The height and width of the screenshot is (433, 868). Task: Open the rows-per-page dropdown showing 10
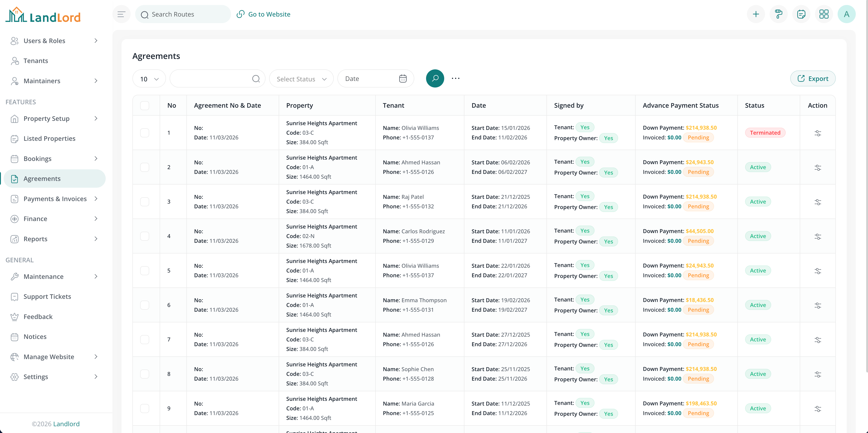(x=149, y=78)
